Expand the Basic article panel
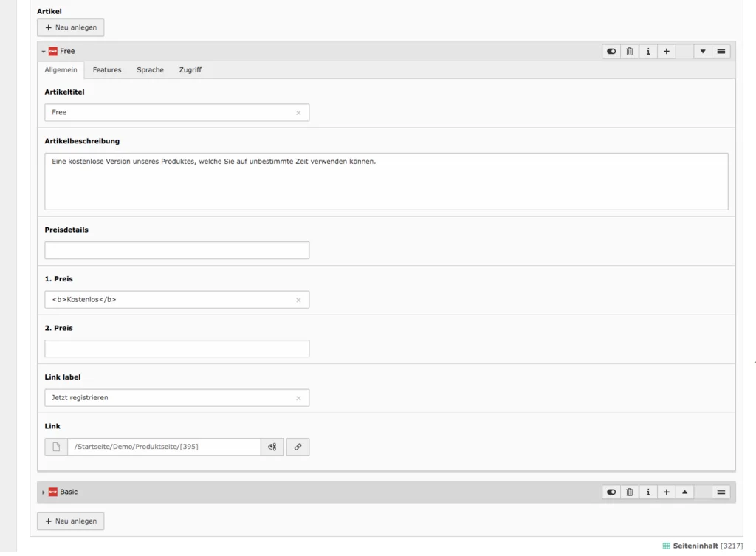Image resolution: width=756 pixels, height=556 pixels. tap(44, 492)
